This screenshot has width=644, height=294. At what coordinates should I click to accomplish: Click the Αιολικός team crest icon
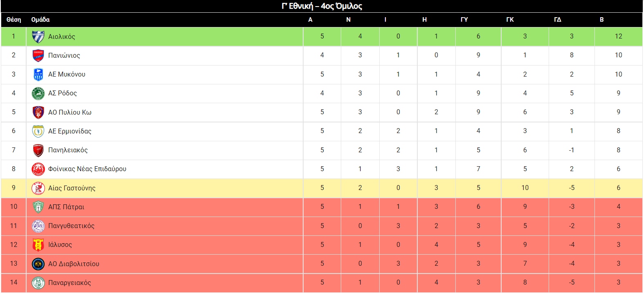pyautogui.click(x=38, y=37)
